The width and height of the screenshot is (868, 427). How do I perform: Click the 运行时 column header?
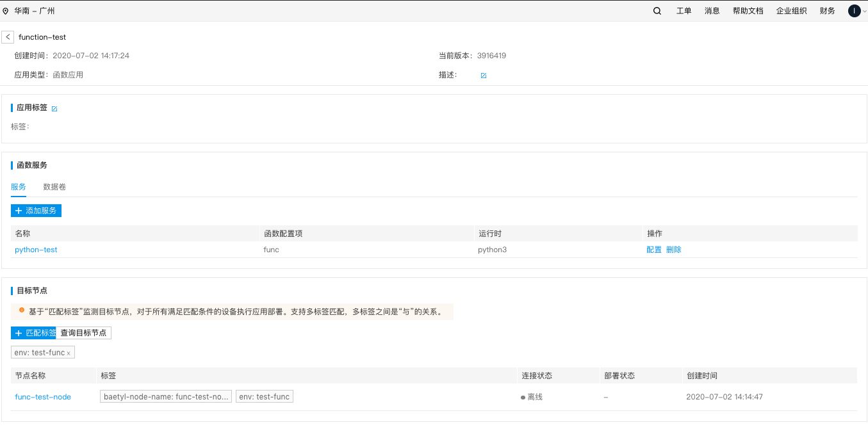(490, 234)
